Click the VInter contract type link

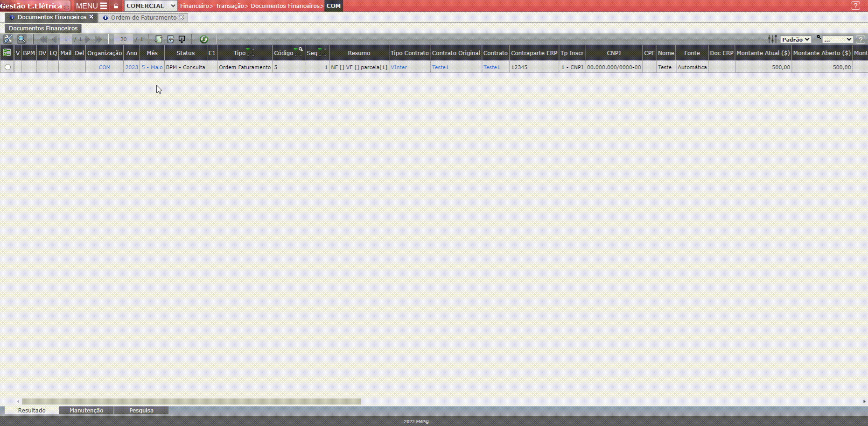(399, 67)
